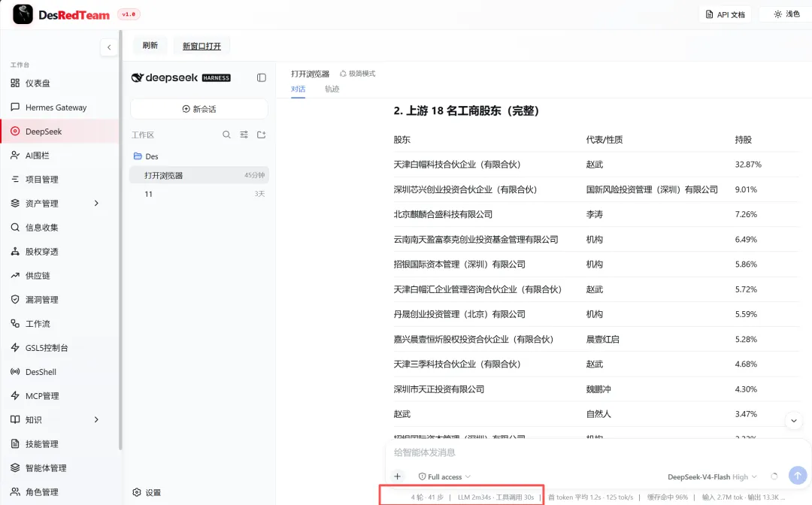Click the 李涛 representative cell
The width and height of the screenshot is (812, 505).
coord(594,214)
